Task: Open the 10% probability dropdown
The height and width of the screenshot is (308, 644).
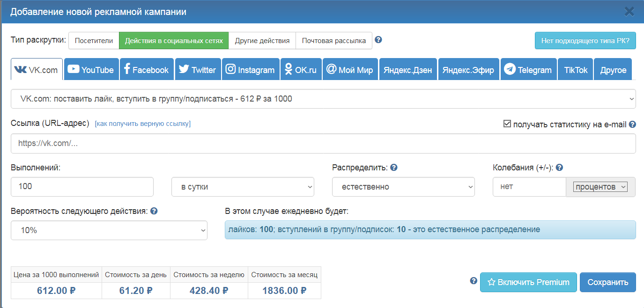Action: click(109, 230)
